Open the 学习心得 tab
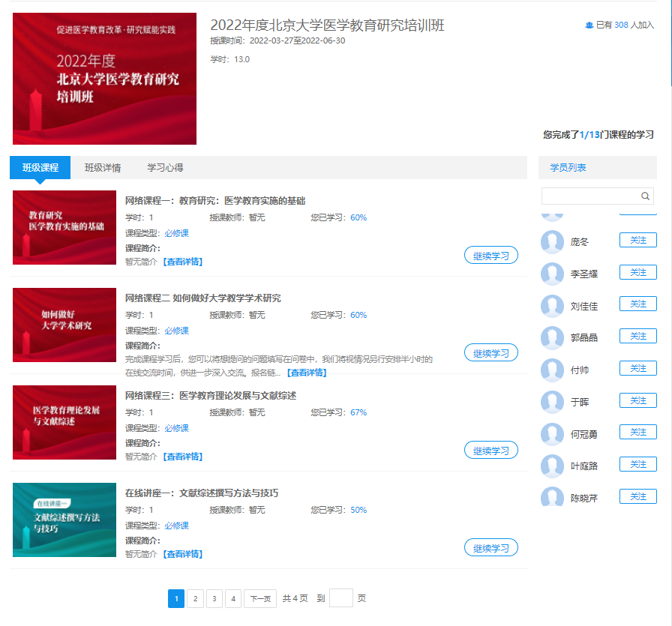Screen dimensions: 672x626 [x=165, y=167]
